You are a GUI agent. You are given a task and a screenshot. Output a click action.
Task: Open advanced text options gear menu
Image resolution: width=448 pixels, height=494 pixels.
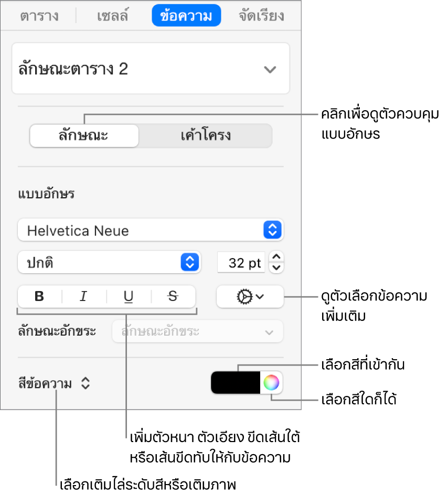(250, 296)
